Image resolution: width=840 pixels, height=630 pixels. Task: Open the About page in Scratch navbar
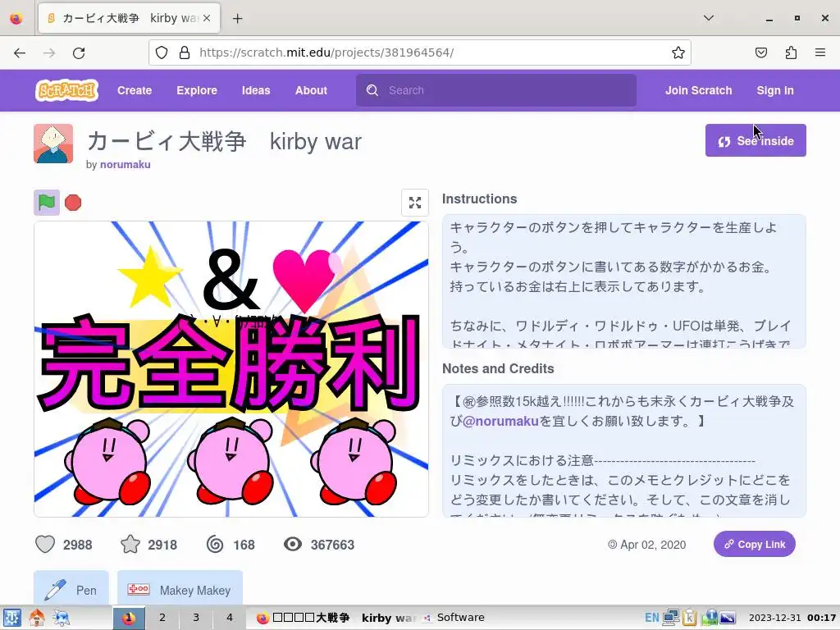point(311,90)
